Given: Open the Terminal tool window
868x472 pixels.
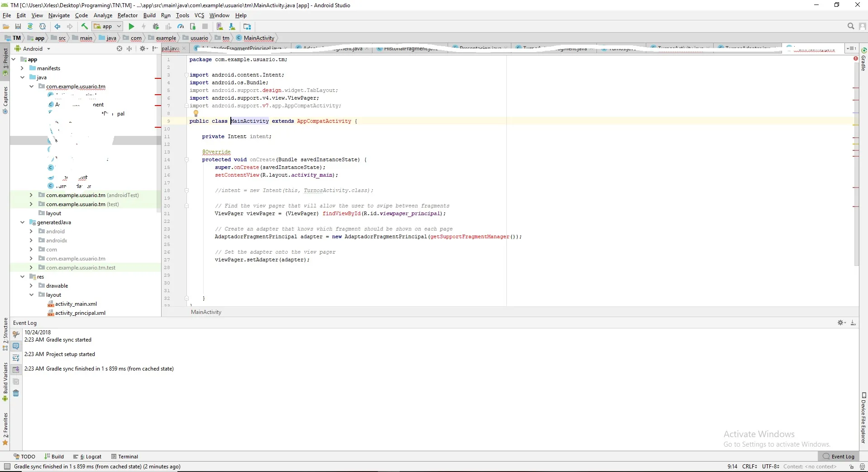Looking at the screenshot, I should (x=124, y=457).
